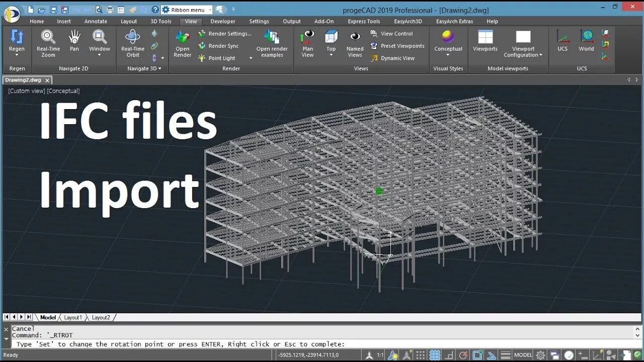Click the New file icon in quick access toolbar
Screen dimensions: 644x362
[x=31, y=10]
